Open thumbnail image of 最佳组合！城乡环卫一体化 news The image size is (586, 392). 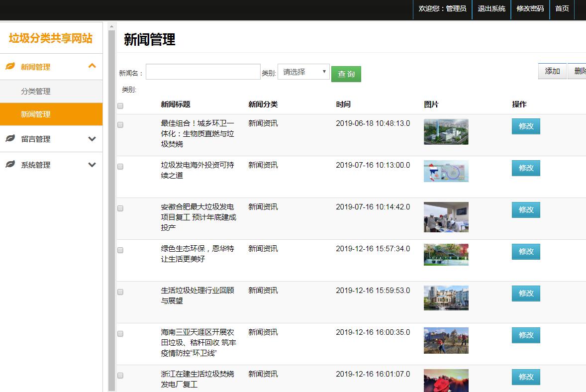pos(446,132)
